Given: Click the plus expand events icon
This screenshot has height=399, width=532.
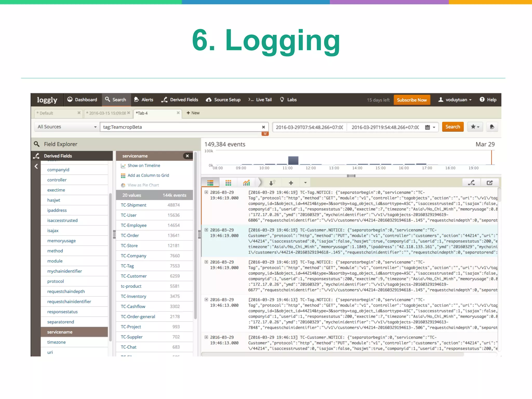Looking at the screenshot, I should (291, 183).
